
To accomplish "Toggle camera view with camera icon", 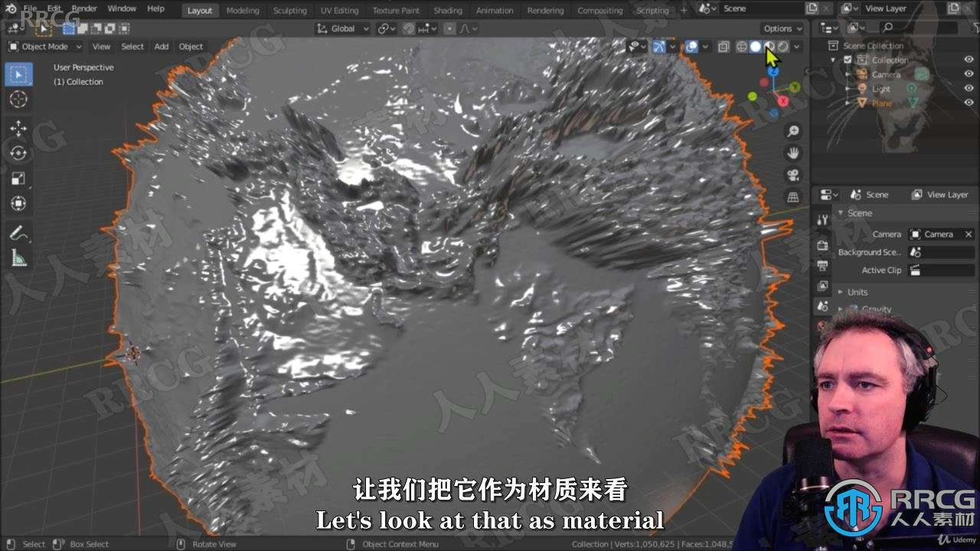I will click(793, 175).
